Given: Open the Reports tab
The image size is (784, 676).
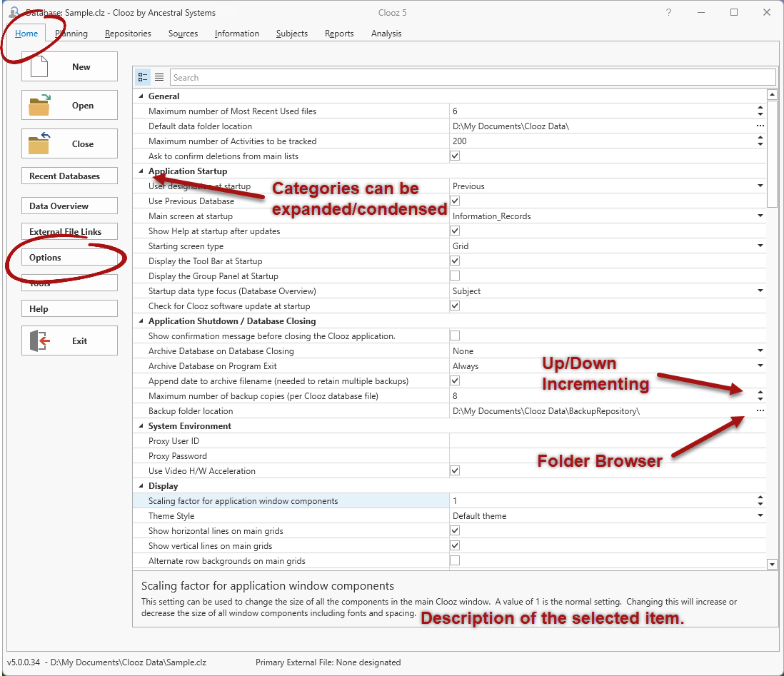Looking at the screenshot, I should pos(339,34).
